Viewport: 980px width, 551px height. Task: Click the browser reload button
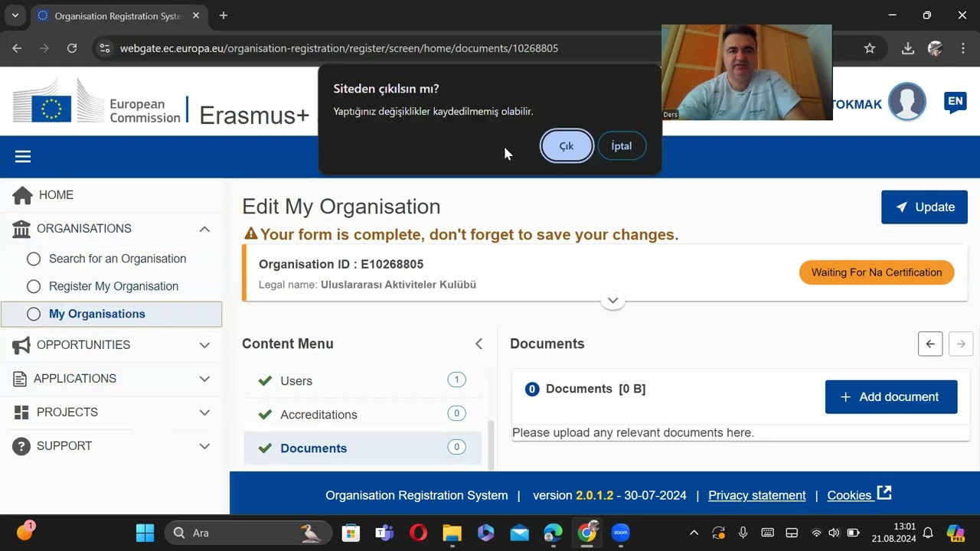(x=72, y=48)
